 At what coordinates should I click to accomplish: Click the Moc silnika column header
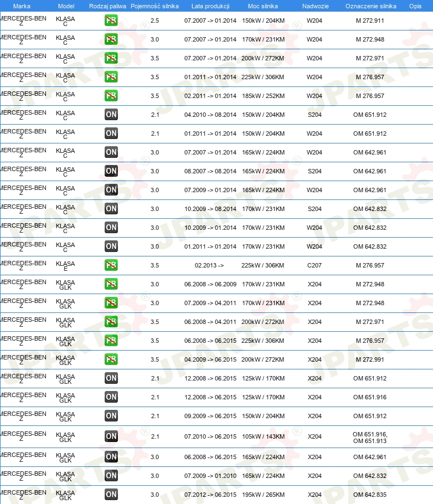coord(262,6)
